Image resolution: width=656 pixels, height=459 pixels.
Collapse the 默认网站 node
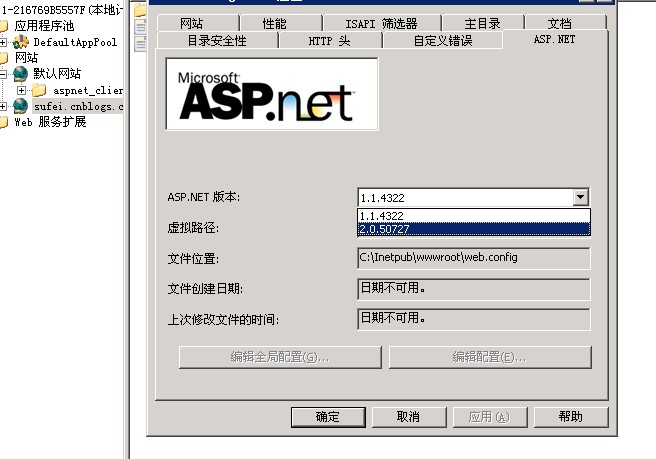[3, 74]
